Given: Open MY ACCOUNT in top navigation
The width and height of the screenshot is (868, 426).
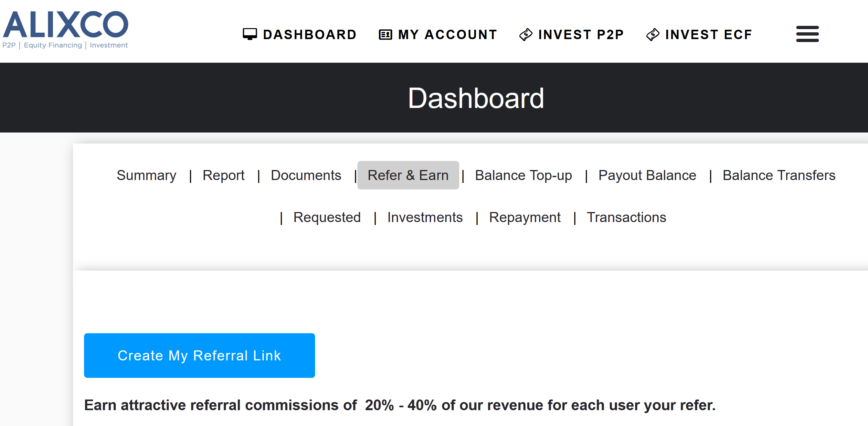Looking at the screenshot, I should point(438,34).
